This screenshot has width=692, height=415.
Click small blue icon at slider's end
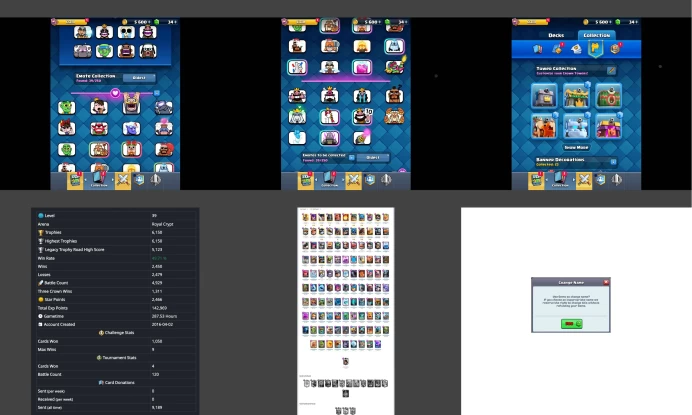(x=156, y=93)
